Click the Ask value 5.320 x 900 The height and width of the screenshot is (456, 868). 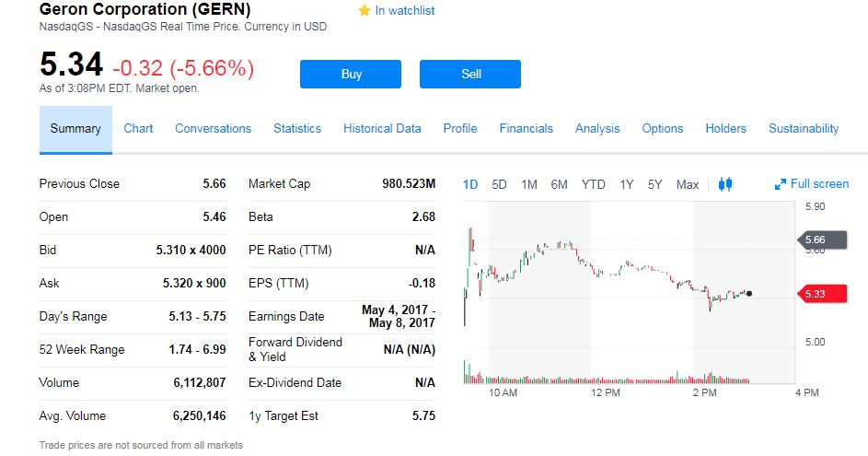pos(194,284)
